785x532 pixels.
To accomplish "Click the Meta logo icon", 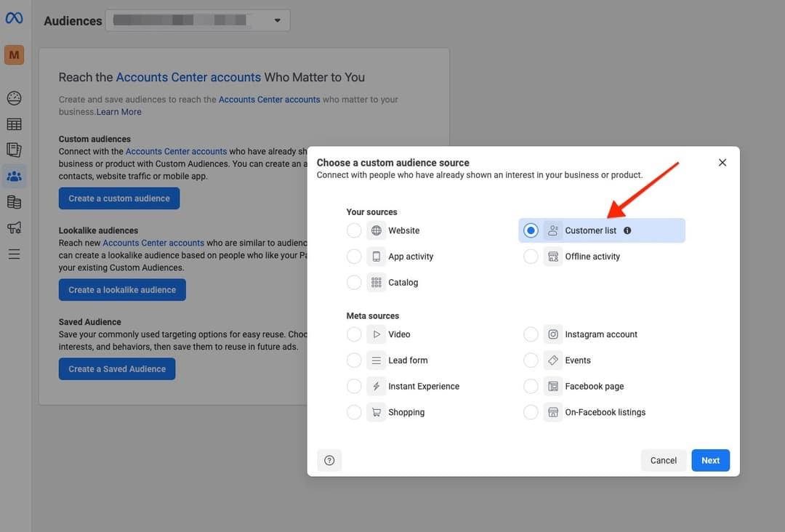I will (14, 17).
